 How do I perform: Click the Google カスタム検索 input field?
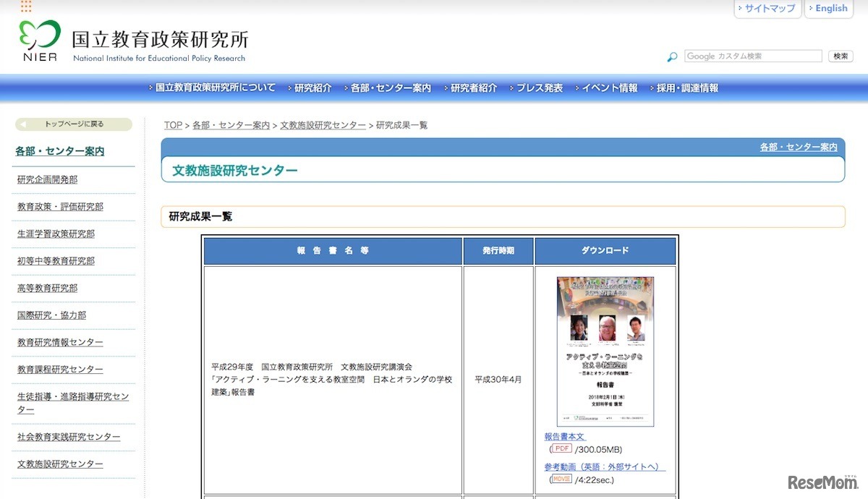752,56
